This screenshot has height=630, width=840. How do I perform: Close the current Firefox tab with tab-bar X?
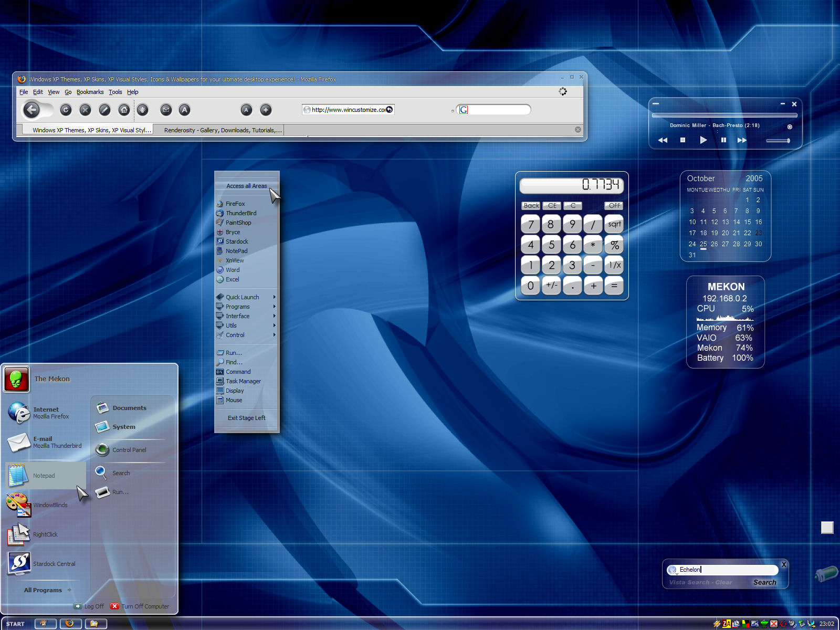pos(578,130)
